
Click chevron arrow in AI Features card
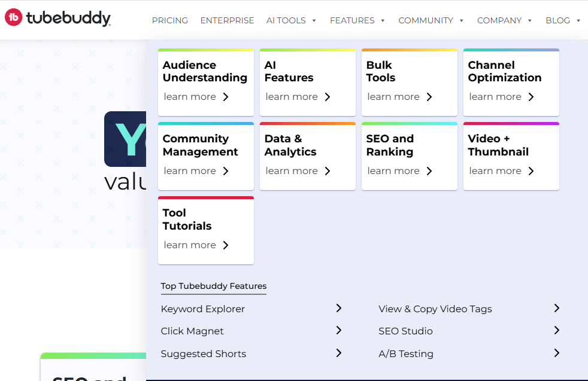pos(328,97)
